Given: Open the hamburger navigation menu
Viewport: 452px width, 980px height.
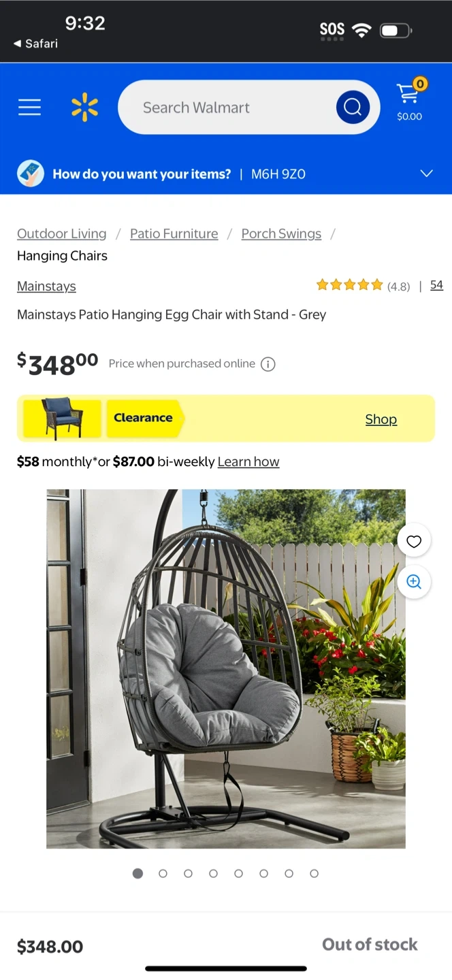Looking at the screenshot, I should [29, 108].
